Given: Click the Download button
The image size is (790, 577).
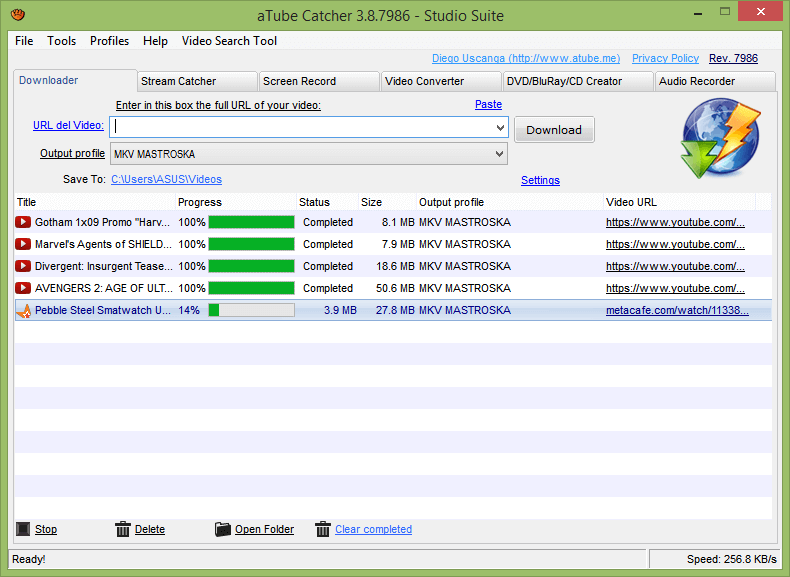Looking at the screenshot, I should pos(554,130).
